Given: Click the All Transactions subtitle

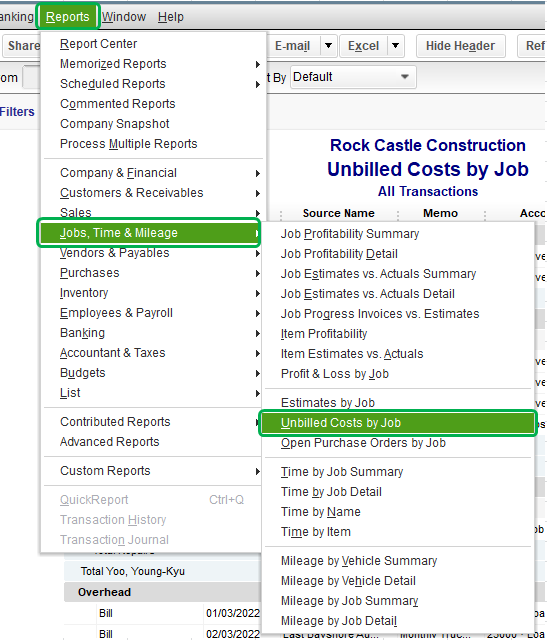Looking at the screenshot, I should point(428,191).
